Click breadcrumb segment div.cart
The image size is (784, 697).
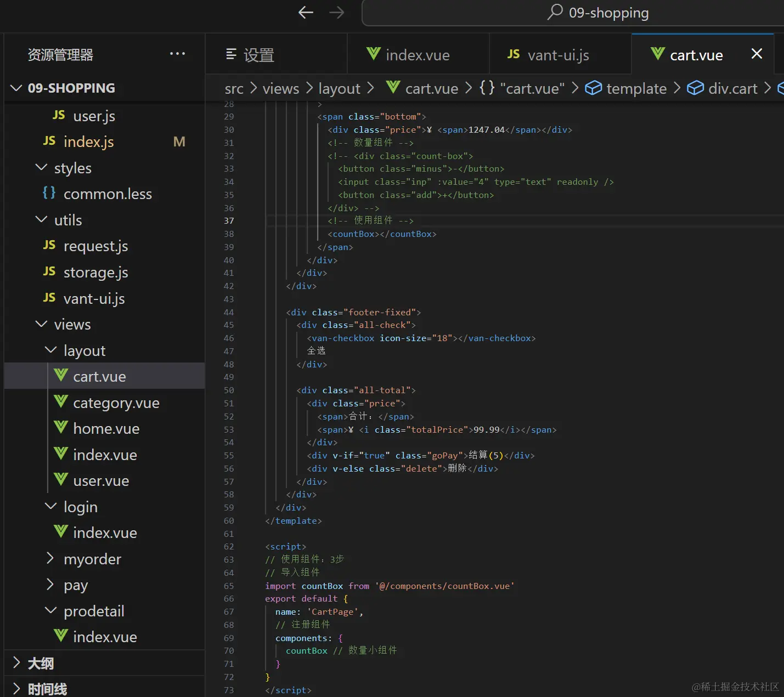[x=733, y=88]
